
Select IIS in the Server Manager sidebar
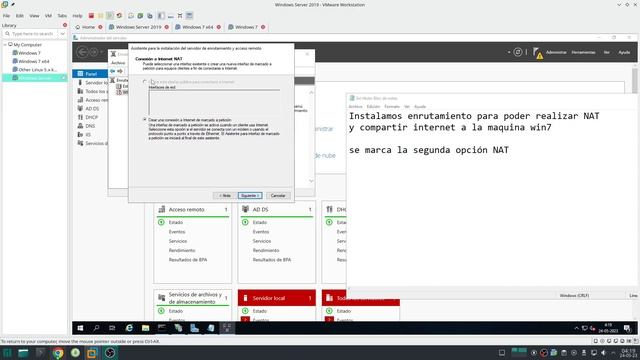click(88, 135)
